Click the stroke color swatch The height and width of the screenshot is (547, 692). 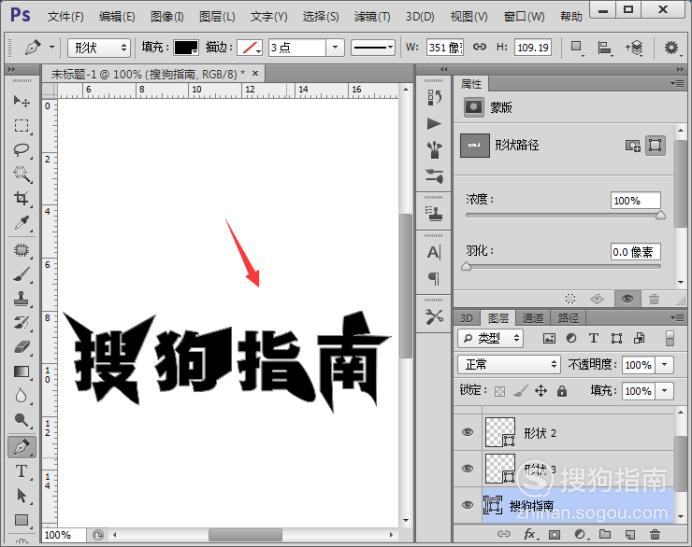click(249, 47)
